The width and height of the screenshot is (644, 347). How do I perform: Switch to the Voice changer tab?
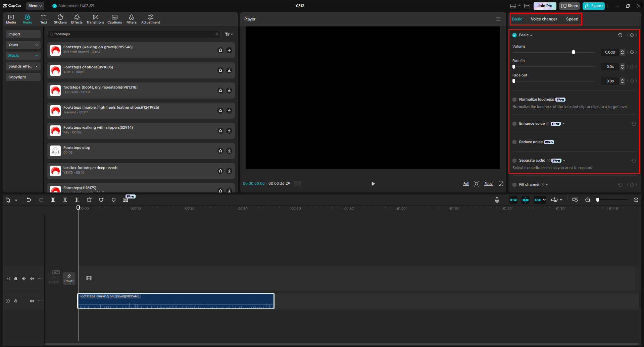[544, 19]
